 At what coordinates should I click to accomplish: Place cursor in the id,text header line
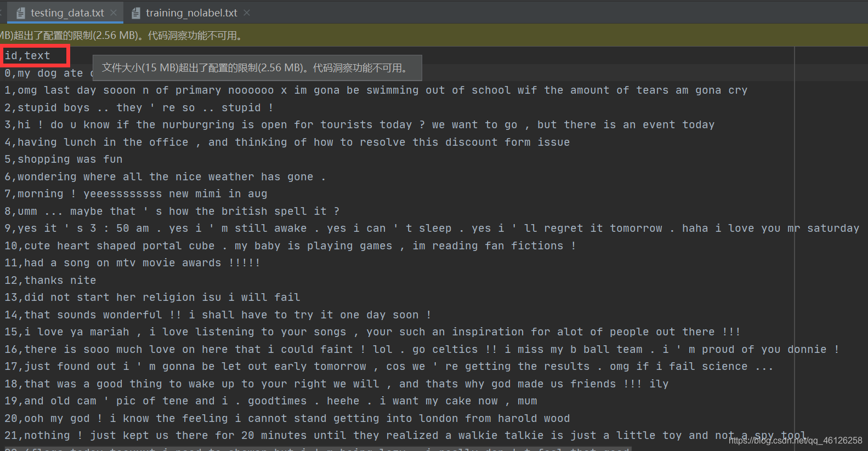27,55
